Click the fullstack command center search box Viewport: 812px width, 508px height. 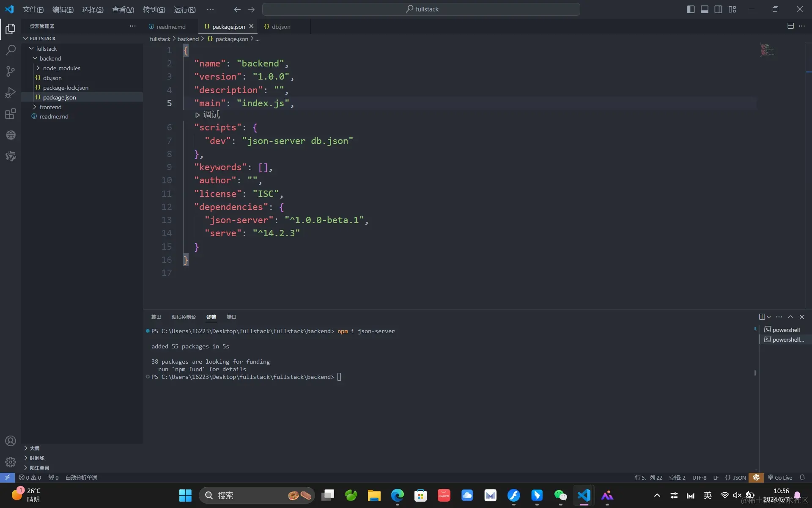pos(421,9)
